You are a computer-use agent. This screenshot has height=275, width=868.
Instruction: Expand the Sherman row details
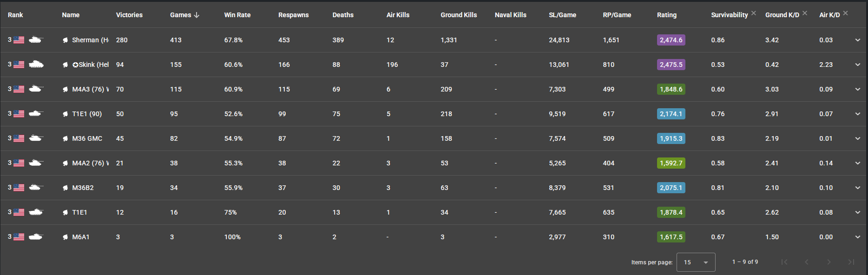[x=858, y=40]
